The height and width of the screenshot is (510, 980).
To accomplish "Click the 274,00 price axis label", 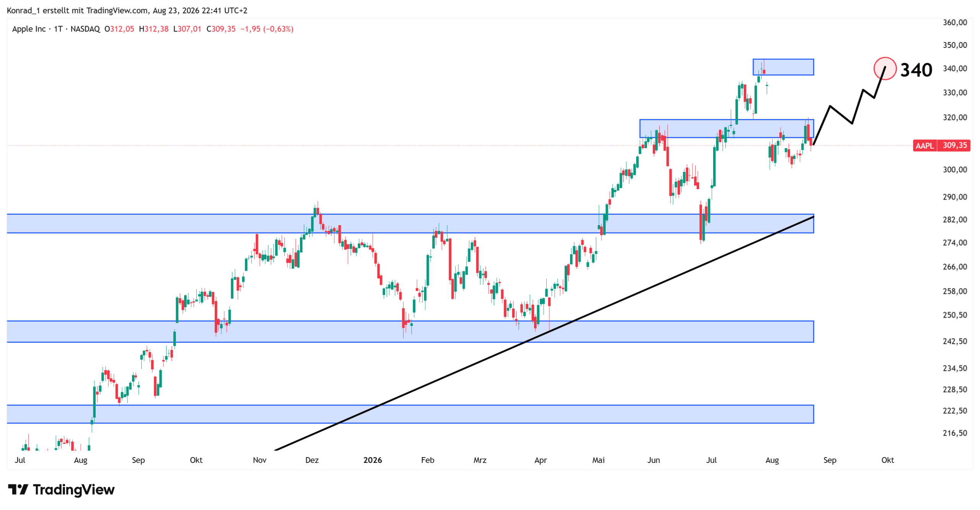I will pyautogui.click(x=955, y=243).
